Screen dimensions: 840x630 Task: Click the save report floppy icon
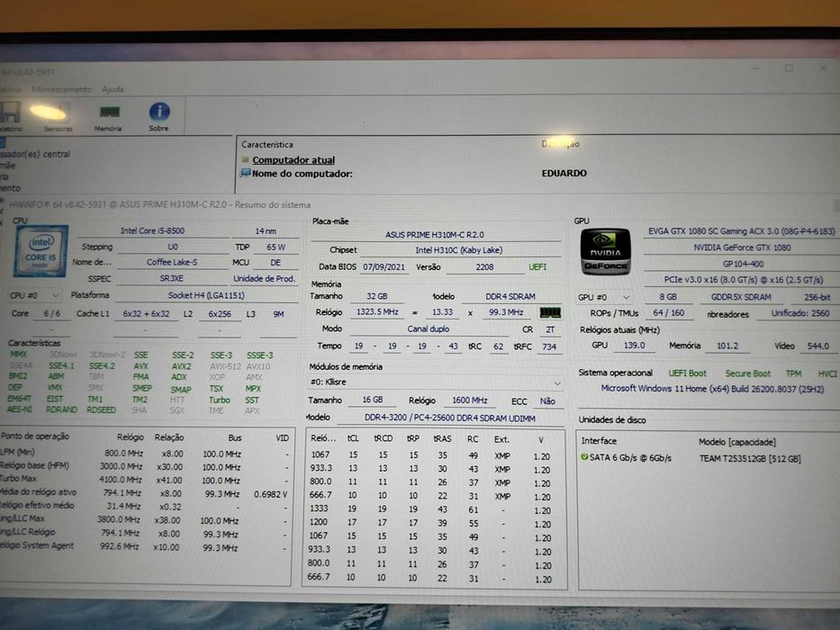point(10,112)
